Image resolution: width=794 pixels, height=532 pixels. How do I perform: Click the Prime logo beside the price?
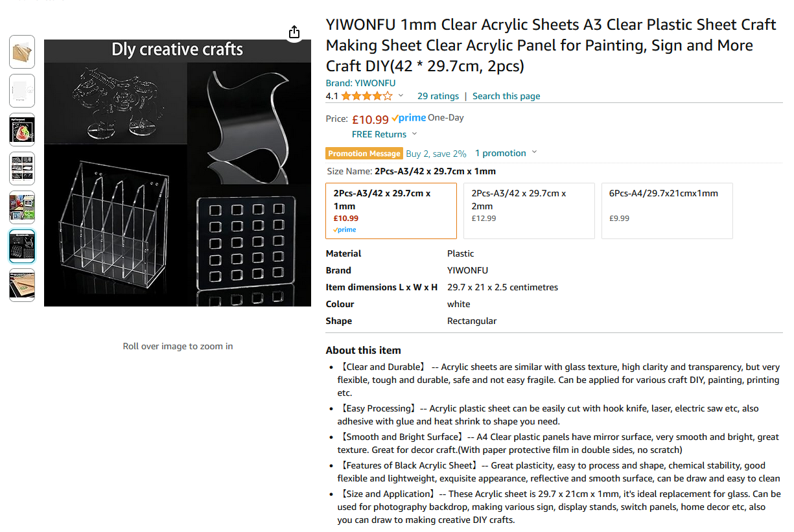409,119
